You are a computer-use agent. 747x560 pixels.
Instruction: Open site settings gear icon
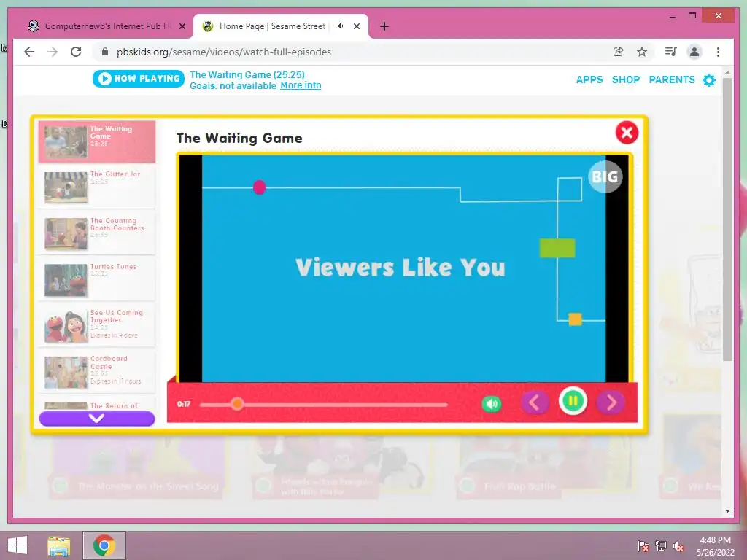(709, 80)
